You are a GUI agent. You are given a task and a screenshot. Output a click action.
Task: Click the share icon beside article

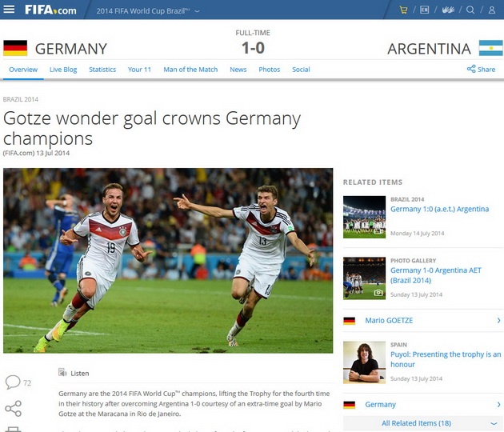tap(13, 409)
